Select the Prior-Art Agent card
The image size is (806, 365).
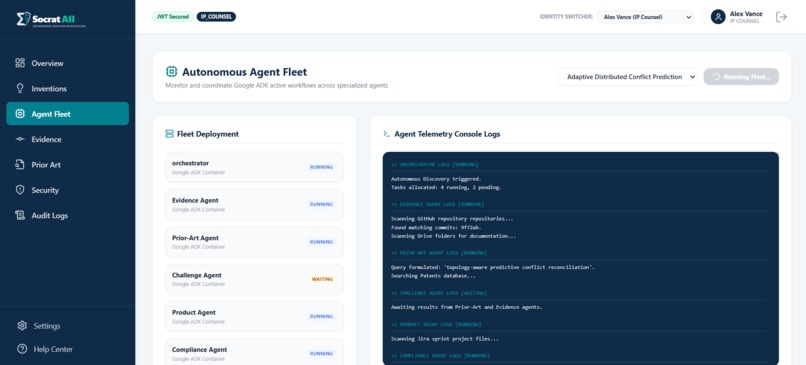(x=254, y=242)
